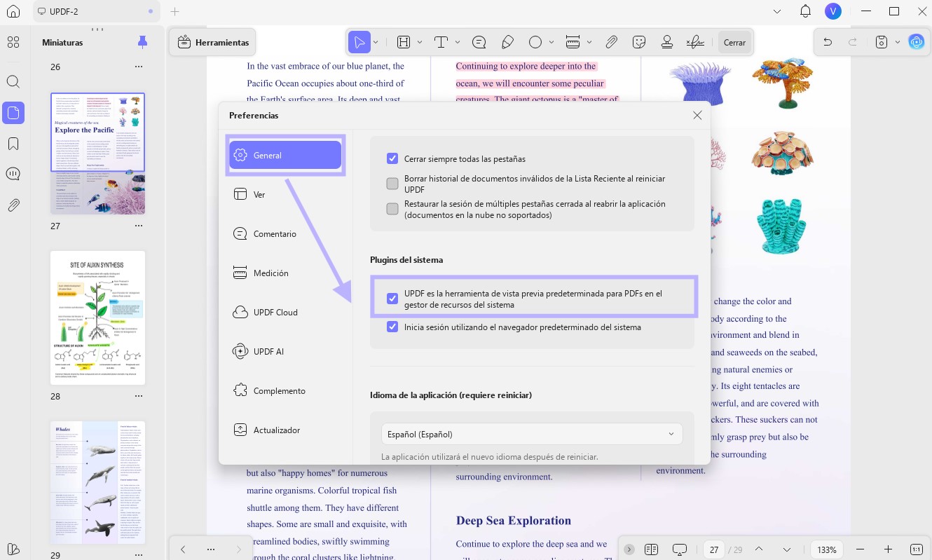This screenshot has width=932, height=560.
Task: Toggle UPDF default PDF preview tool checkbox
Action: click(x=392, y=299)
